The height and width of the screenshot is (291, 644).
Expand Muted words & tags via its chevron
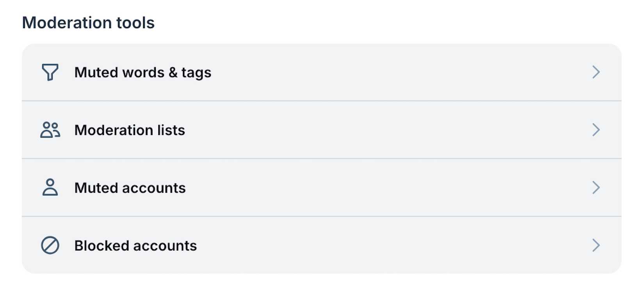tap(596, 72)
